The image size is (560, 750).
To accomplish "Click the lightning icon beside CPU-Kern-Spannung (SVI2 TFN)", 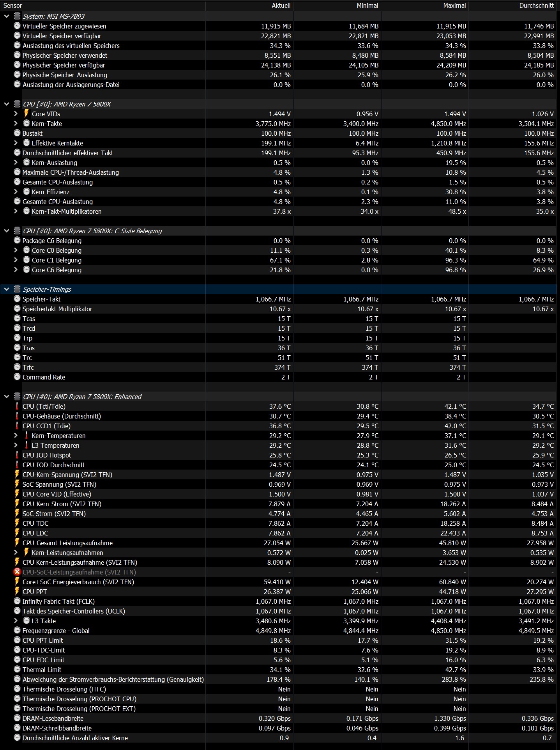I will (x=17, y=474).
